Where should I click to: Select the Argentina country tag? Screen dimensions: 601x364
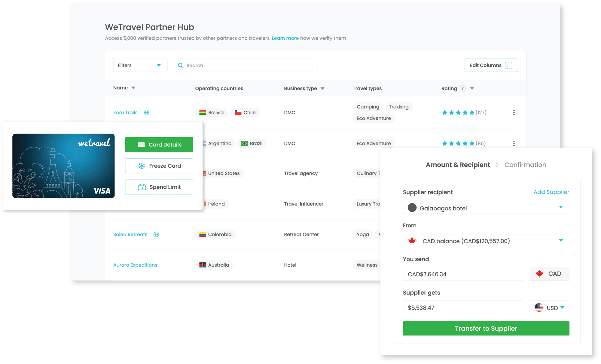(x=219, y=143)
